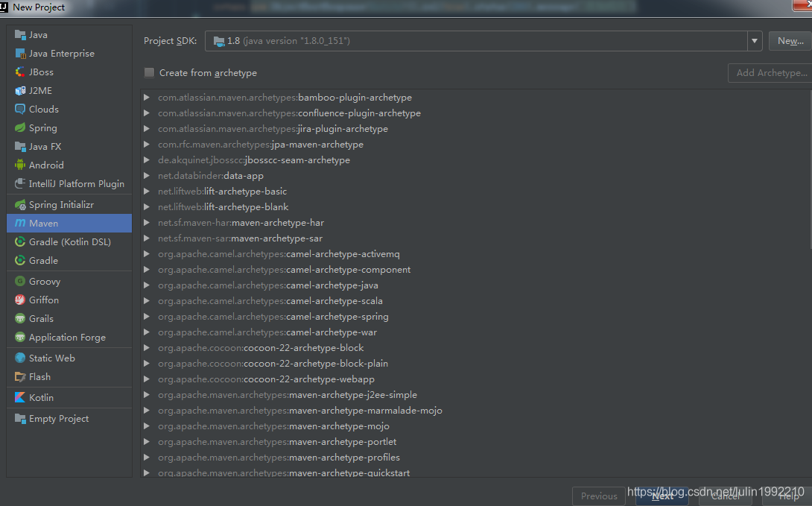Select maven-archetype-quickstart row
The height and width of the screenshot is (506, 812).
click(475, 472)
